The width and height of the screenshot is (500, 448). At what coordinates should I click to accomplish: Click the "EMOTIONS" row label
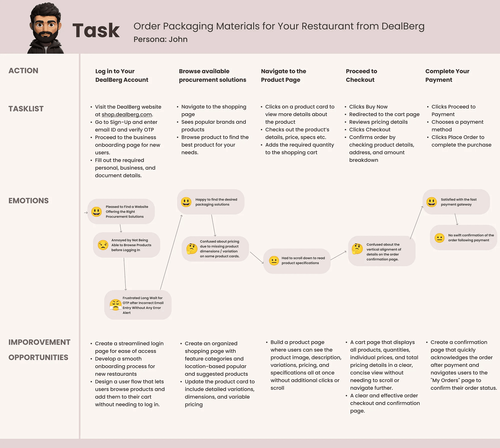(28, 201)
